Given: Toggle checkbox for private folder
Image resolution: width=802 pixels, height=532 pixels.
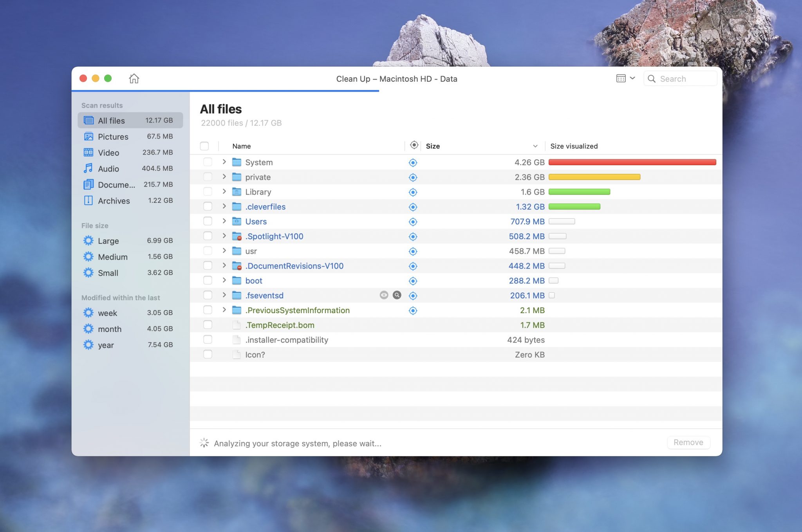Looking at the screenshot, I should (x=207, y=176).
